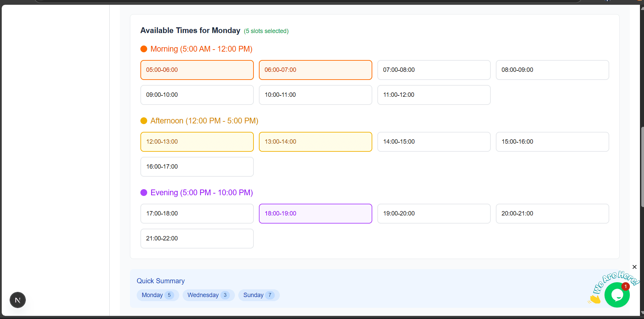This screenshot has height=319, width=644.
Task: Select the 08:00-09:00 time slot
Action: (553, 70)
